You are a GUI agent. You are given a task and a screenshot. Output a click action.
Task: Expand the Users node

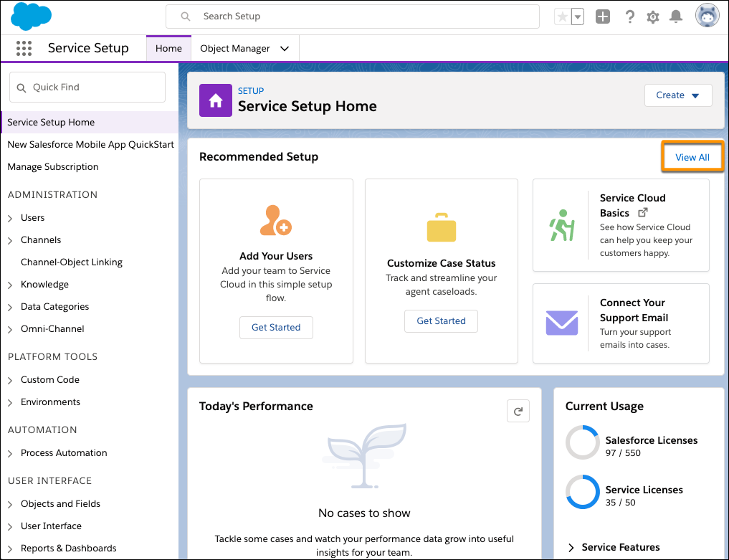click(10, 218)
